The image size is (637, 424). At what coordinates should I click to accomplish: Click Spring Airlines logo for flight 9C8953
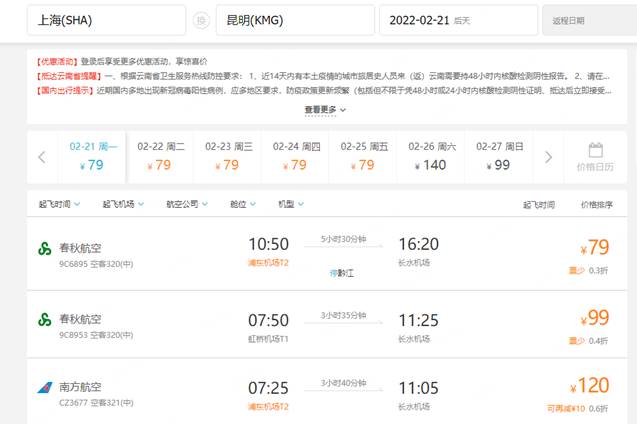point(45,319)
